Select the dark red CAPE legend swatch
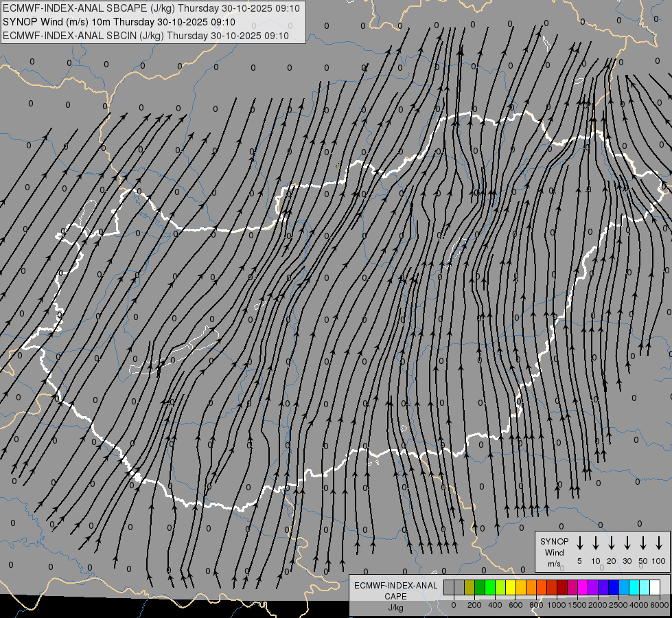This screenshot has width=672, height=618. point(562,587)
